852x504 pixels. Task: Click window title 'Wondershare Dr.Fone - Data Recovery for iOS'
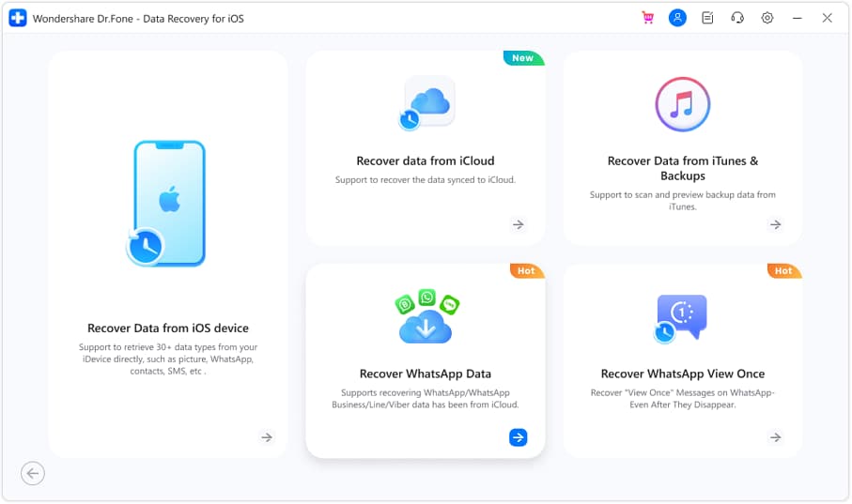[138, 19]
